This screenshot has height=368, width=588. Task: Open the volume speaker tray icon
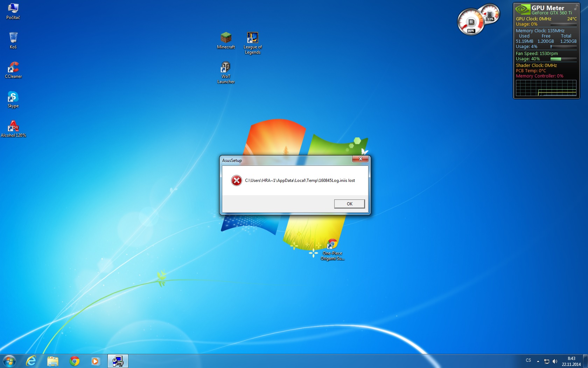point(555,361)
